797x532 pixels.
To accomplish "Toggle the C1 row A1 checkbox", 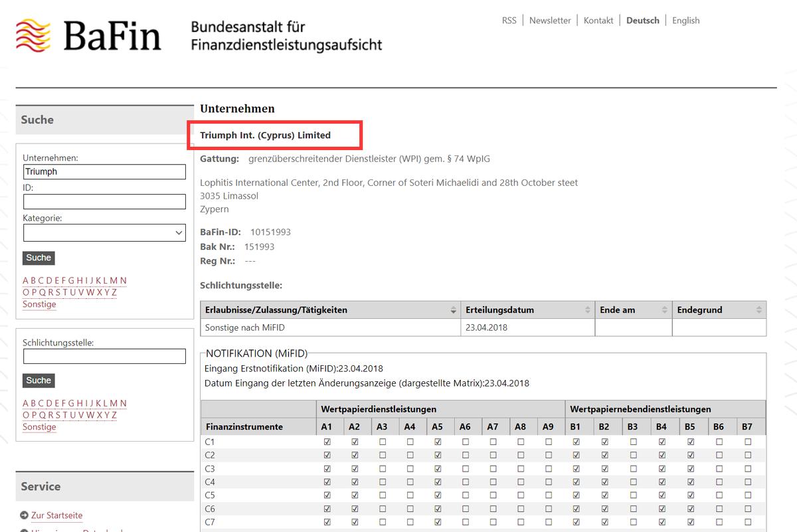I will tap(327, 442).
